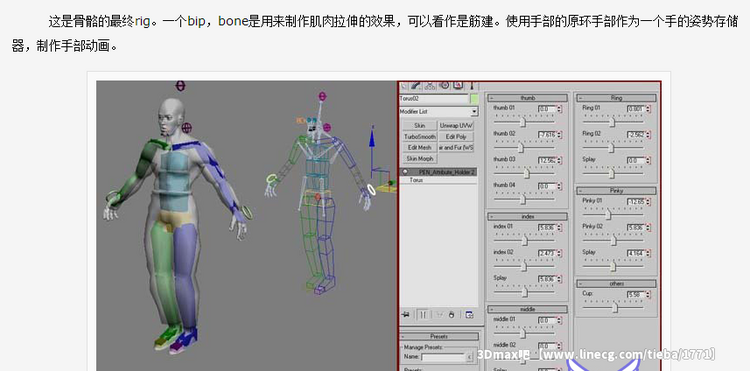The image size is (750, 371).
Task: Open the Display command panel tab
Action: (x=458, y=85)
